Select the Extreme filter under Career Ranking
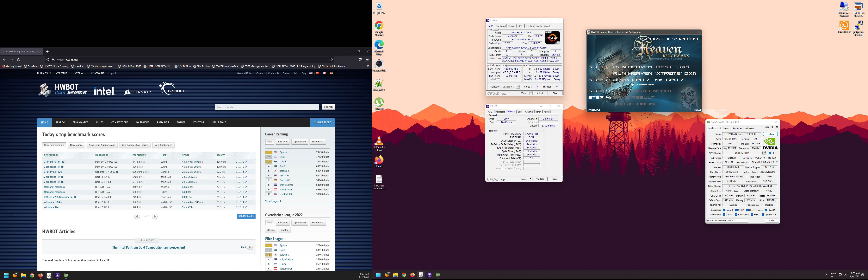This screenshot has width=868, height=280. pos(283,142)
